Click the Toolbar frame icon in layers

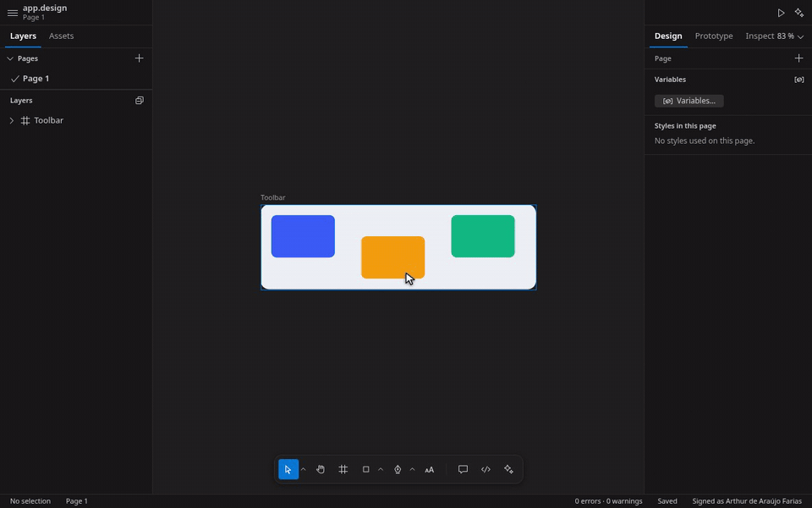(x=25, y=120)
